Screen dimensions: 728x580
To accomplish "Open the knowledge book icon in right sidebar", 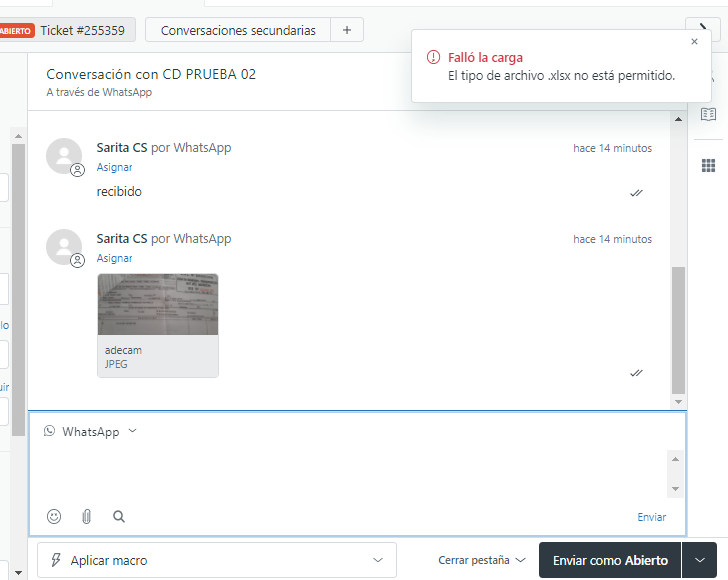I will click(708, 114).
